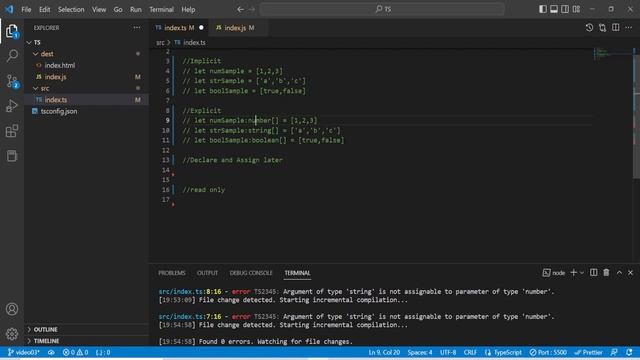The height and width of the screenshot is (360, 640).
Task: Change Spaces: 4 indentation setting
Action: (420, 352)
